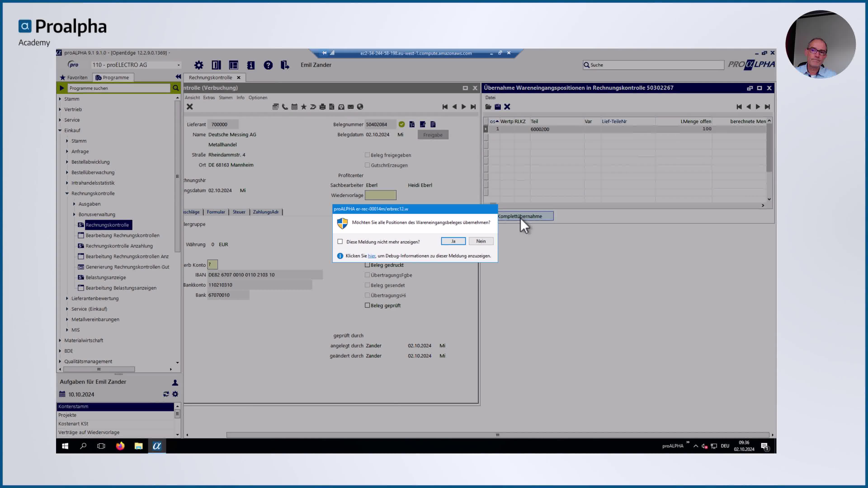Click the save disk icon in Übernahme window
868x488 pixels.
point(498,107)
